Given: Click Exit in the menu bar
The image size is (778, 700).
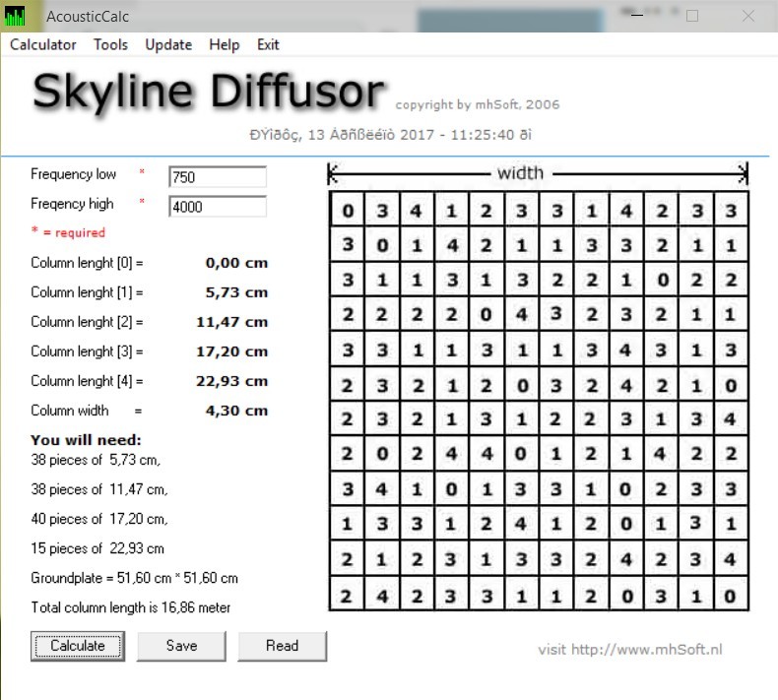Looking at the screenshot, I should (x=268, y=44).
